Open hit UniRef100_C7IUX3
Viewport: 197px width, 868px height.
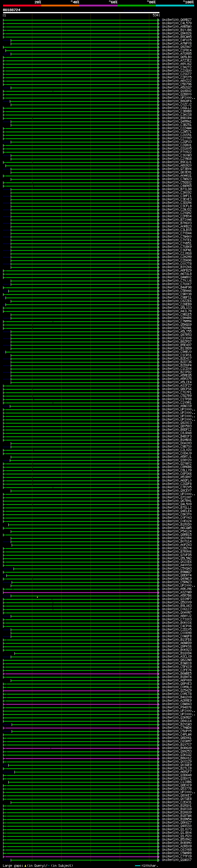177,619
